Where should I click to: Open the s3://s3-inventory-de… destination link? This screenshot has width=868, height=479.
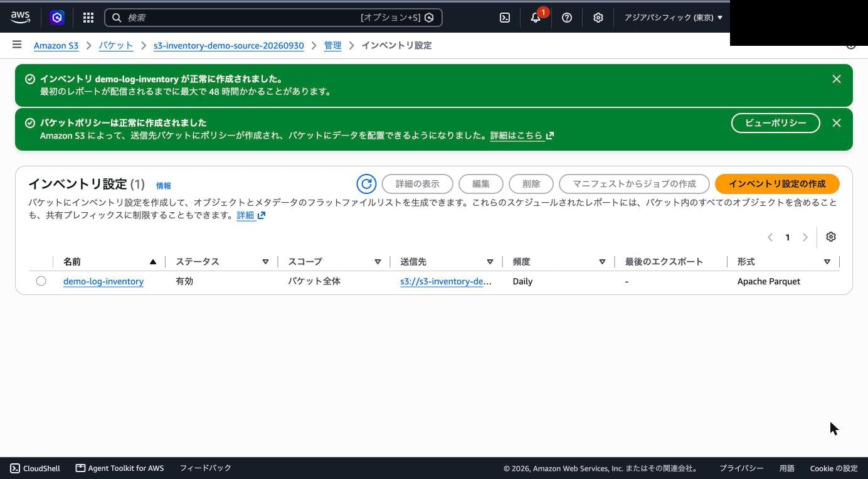[x=446, y=281]
